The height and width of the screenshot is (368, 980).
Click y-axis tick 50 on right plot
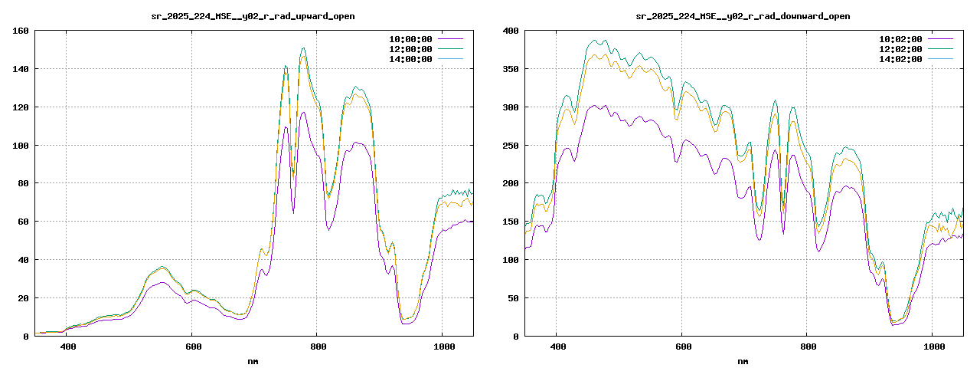coord(513,298)
